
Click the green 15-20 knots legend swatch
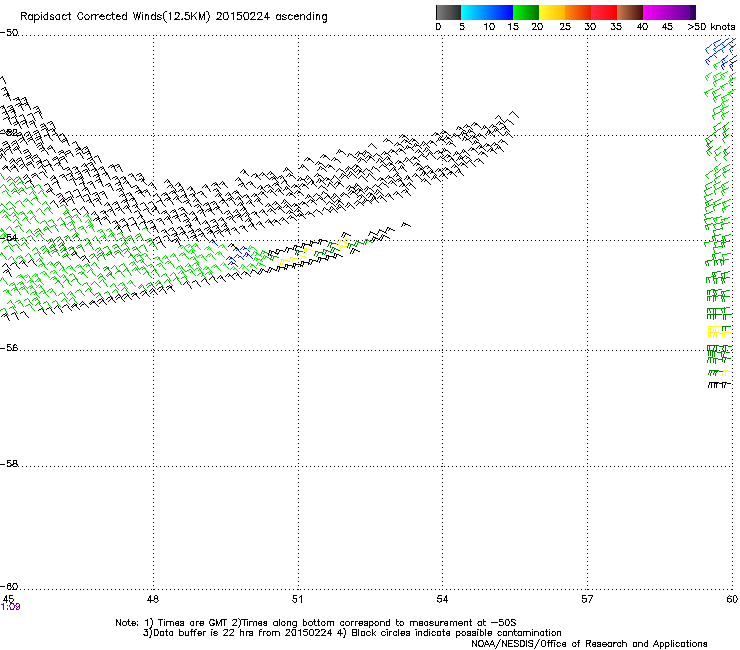click(526, 12)
